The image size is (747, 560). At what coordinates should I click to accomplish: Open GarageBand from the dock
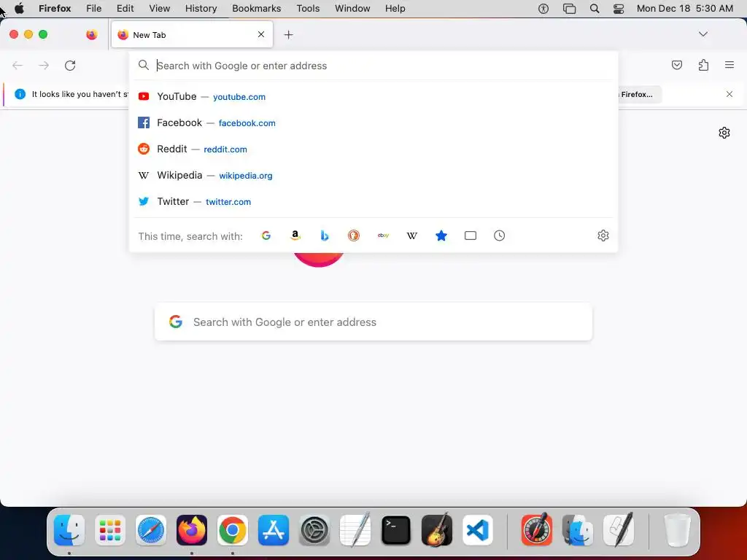(437, 530)
